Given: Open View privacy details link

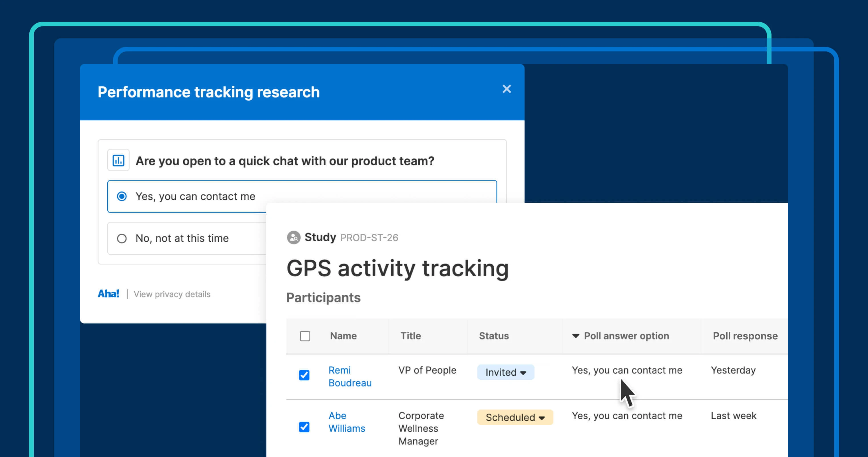Looking at the screenshot, I should (172, 294).
